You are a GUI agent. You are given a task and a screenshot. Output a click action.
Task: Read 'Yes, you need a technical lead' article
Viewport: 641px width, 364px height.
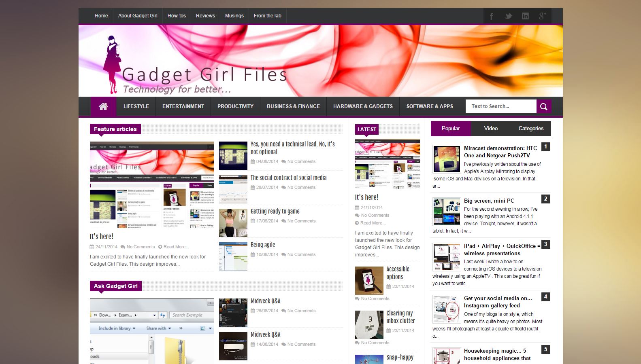293,148
